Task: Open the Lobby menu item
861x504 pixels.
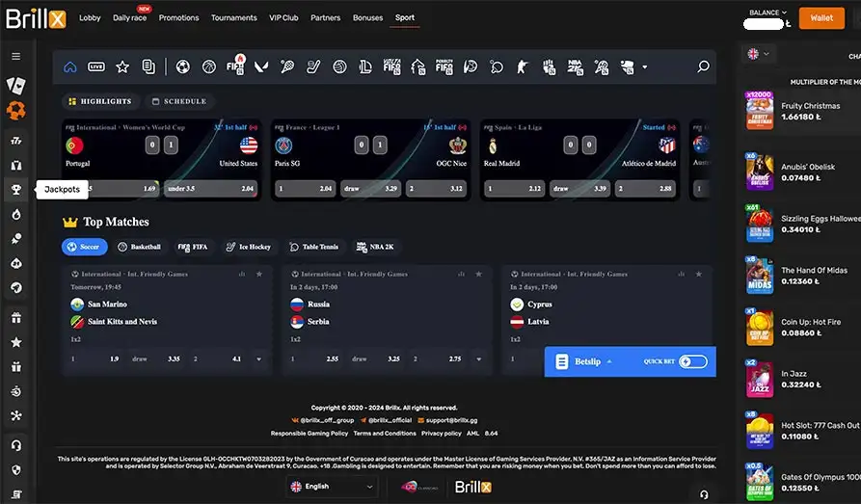Action: 90,17
